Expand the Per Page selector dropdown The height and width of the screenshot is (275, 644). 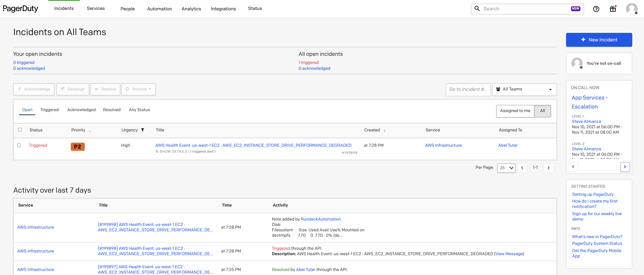pos(506,167)
